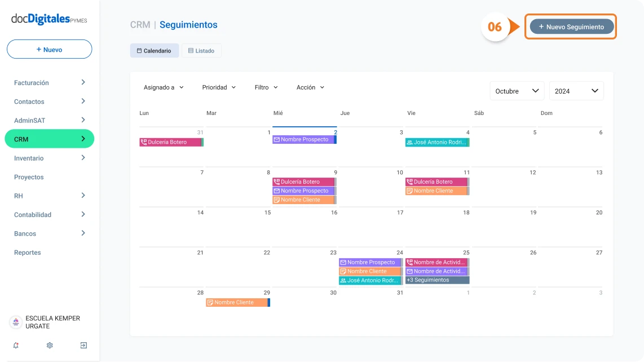Screen dimensions: 644x362
Task: Click the + Nuevo button in sidebar
Action: 49,49
